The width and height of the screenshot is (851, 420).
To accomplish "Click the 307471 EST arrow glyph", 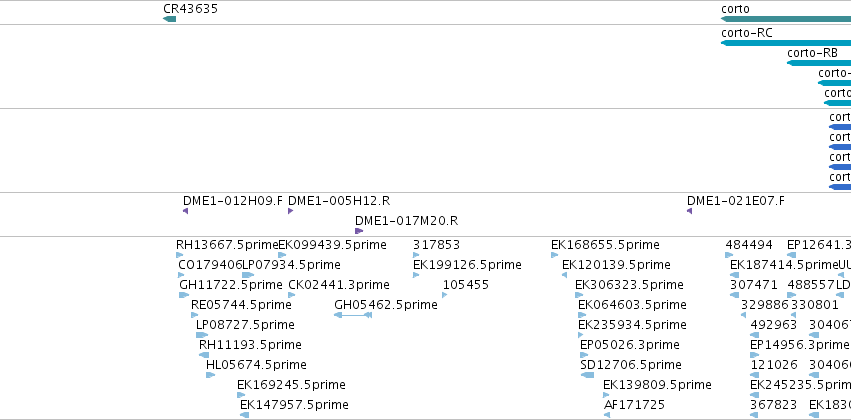I will [734, 295].
